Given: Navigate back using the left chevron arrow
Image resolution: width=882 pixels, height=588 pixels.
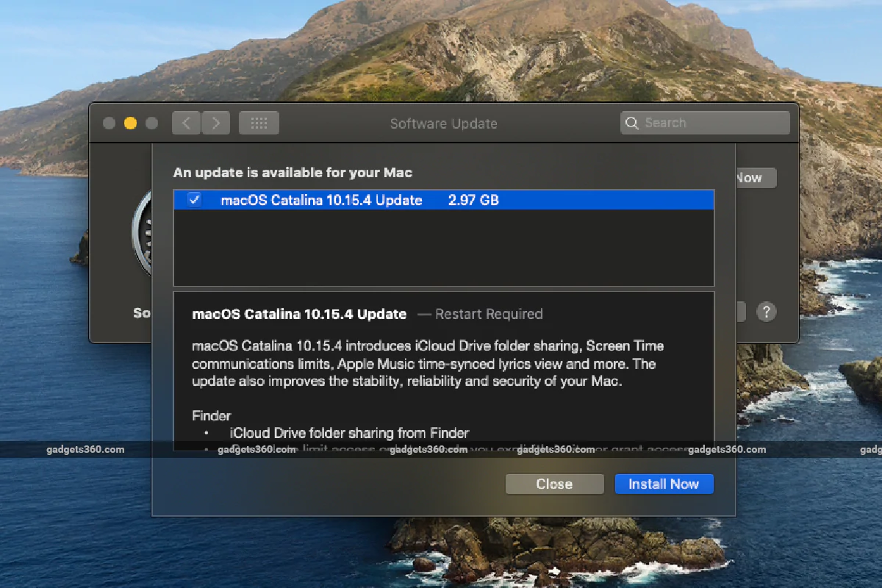Looking at the screenshot, I should pyautogui.click(x=186, y=123).
